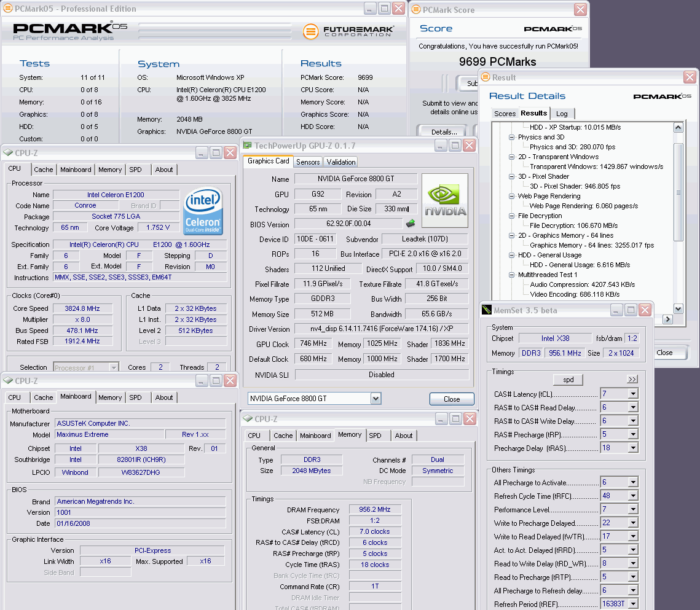
Task: Click the Close button in GPU-Z
Action: (x=451, y=399)
